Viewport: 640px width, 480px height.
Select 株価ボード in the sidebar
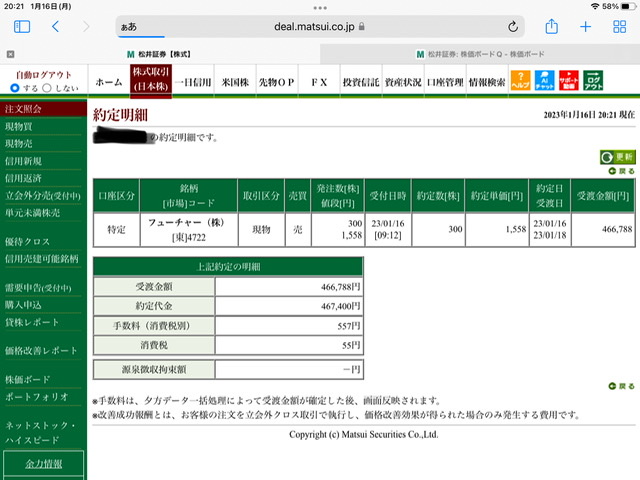[27, 380]
